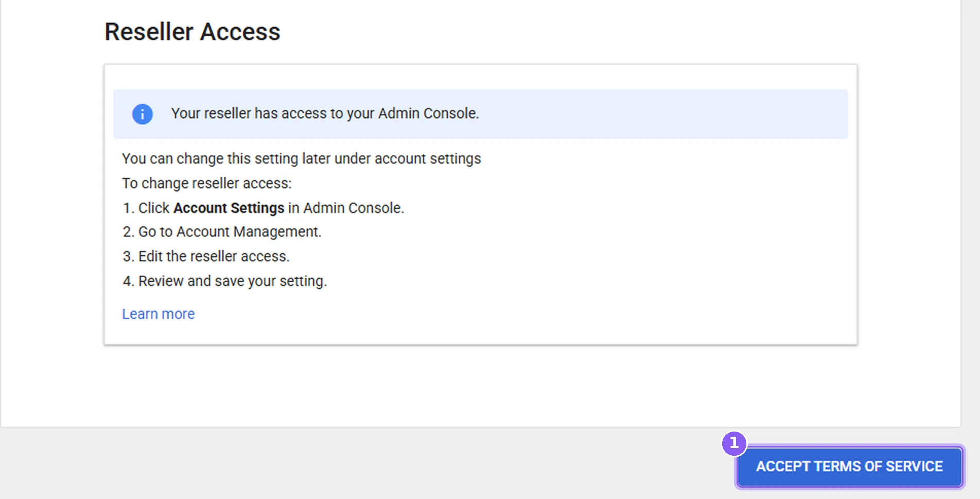The height and width of the screenshot is (499, 980).
Task: Select the 'Reseller Access' heading
Action: [192, 32]
